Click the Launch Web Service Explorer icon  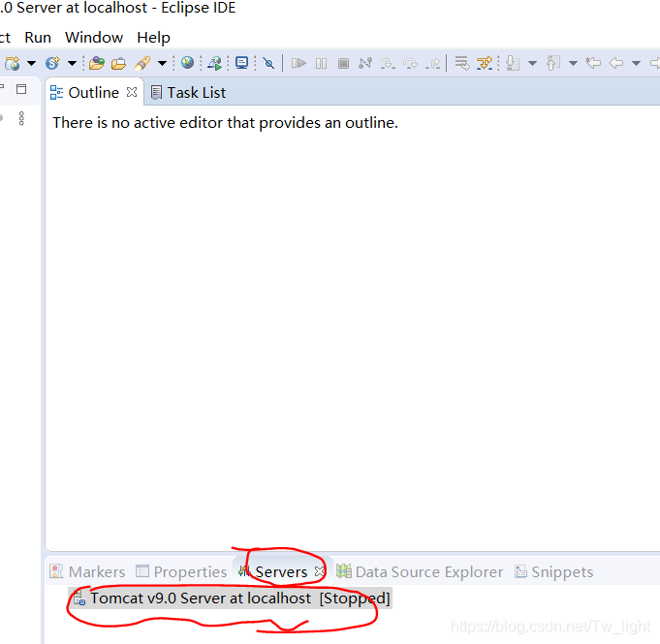pyautogui.click(x=214, y=64)
